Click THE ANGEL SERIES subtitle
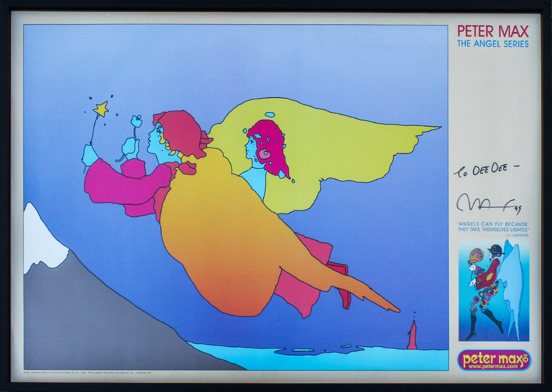The width and height of the screenshot is (552, 392). 493,44
